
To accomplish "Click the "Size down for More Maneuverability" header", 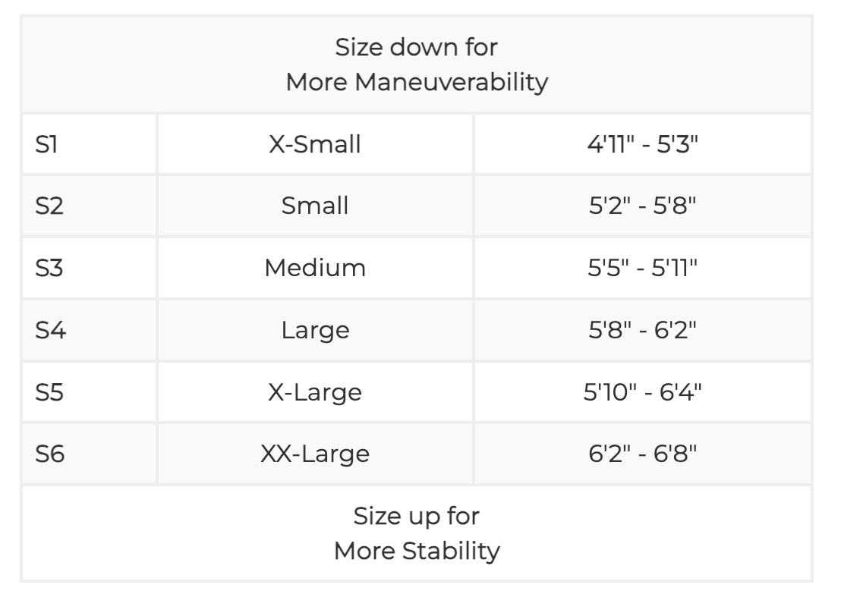I will pos(417,64).
